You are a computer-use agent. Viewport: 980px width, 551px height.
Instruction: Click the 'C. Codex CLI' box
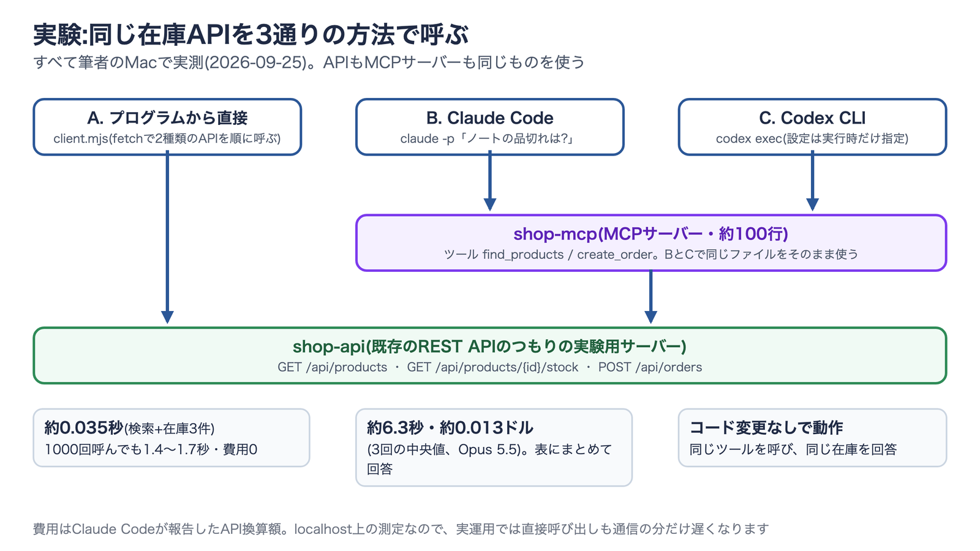tap(812, 127)
